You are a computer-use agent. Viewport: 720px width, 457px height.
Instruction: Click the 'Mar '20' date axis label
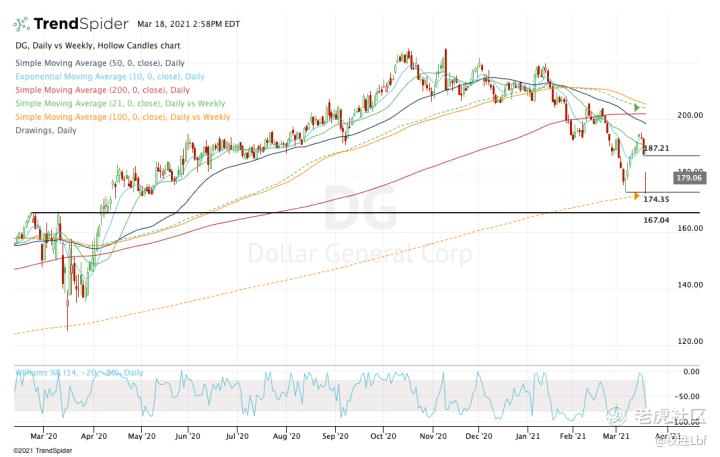click(44, 435)
